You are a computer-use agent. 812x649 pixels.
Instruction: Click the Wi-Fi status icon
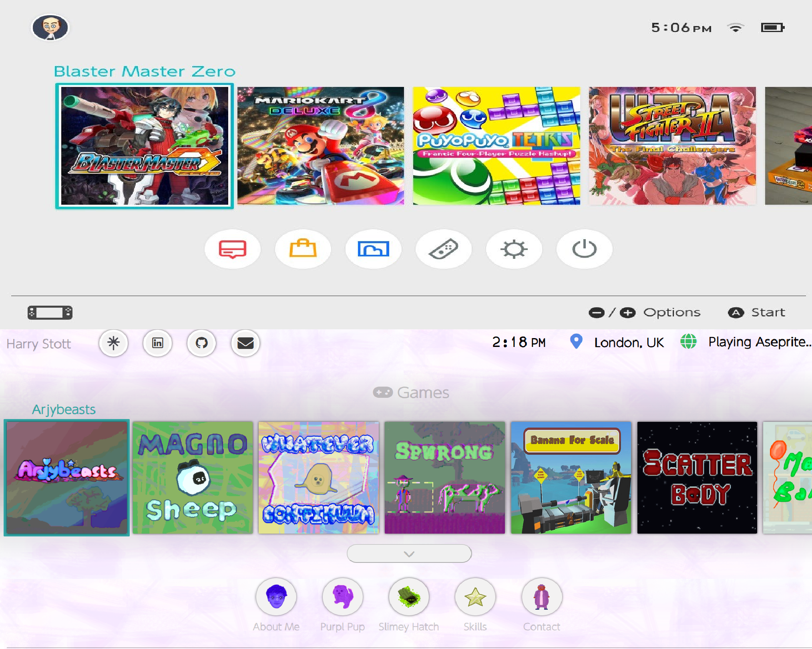tap(736, 28)
